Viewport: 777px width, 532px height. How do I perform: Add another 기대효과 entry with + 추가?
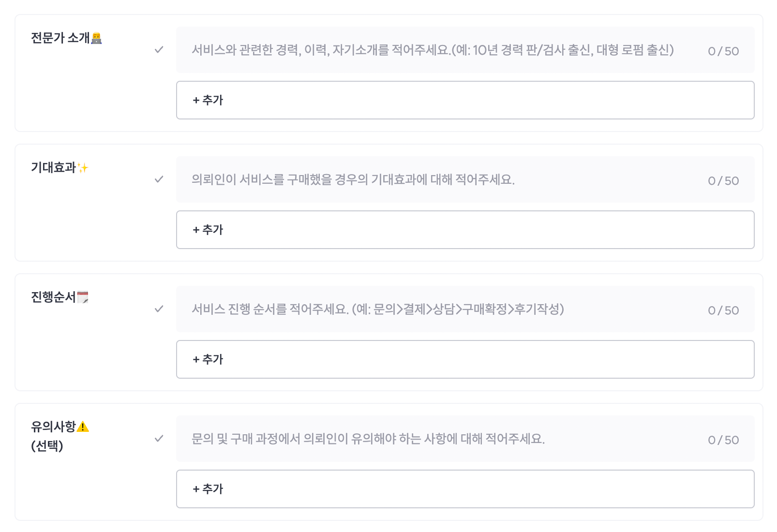tap(465, 230)
